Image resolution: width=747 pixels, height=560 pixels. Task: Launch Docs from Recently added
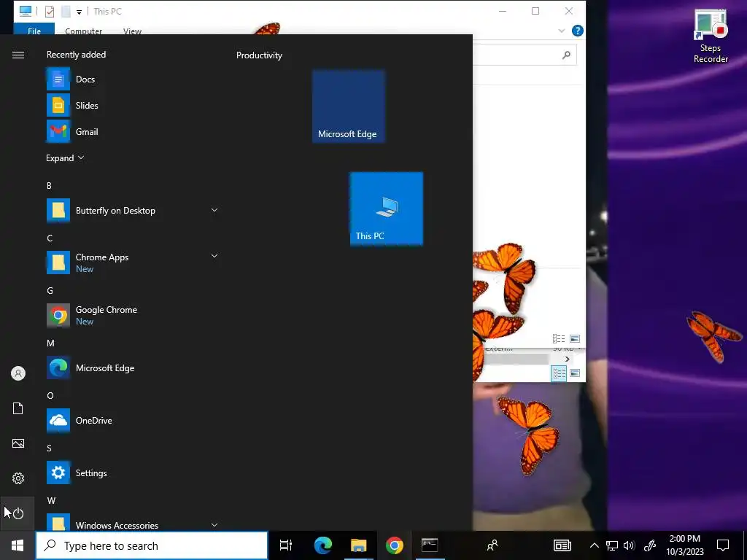pos(133,79)
